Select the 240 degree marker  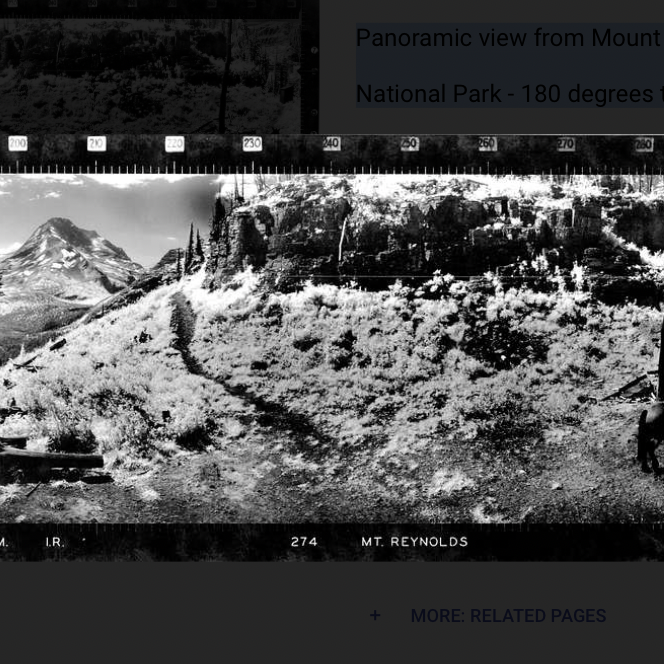331,144
